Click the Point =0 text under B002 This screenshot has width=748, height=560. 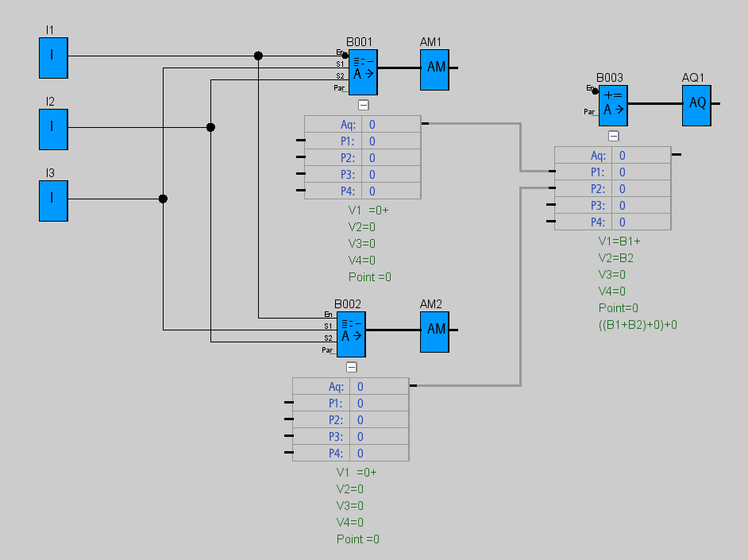pyautogui.click(x=358, y=539)
